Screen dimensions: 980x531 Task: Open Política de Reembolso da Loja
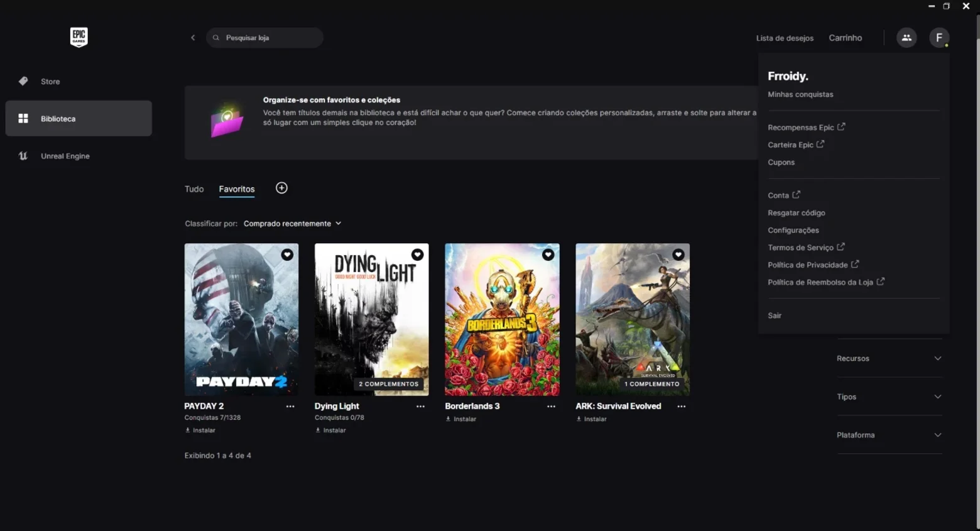click(x=825, y=282)
